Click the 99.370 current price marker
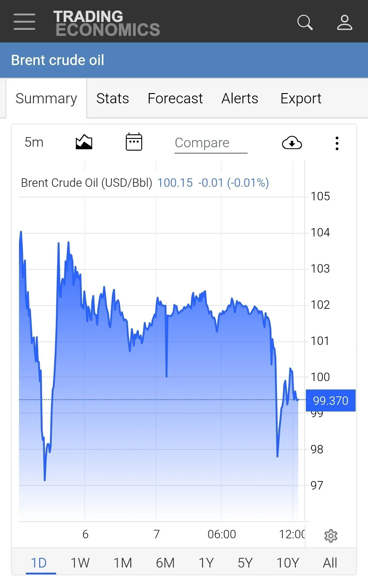Screen dimensions: 368x588 pyautogui.click(x=331, y=401)
